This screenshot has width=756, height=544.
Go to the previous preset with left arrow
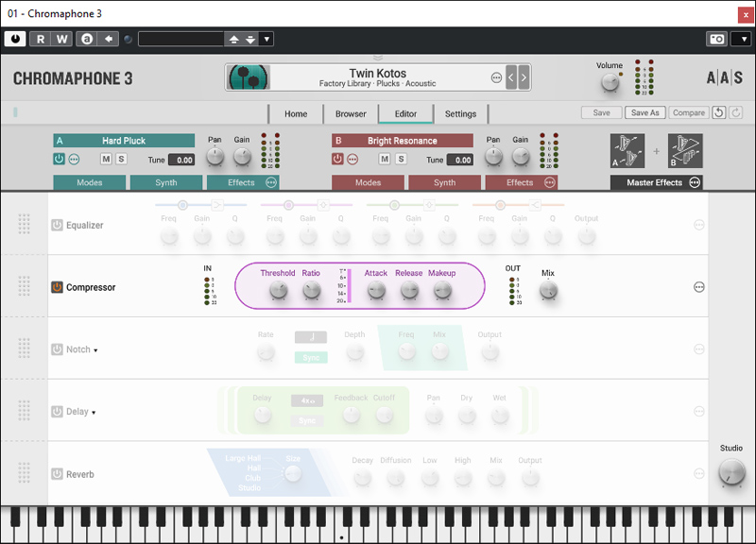[511, 77]
